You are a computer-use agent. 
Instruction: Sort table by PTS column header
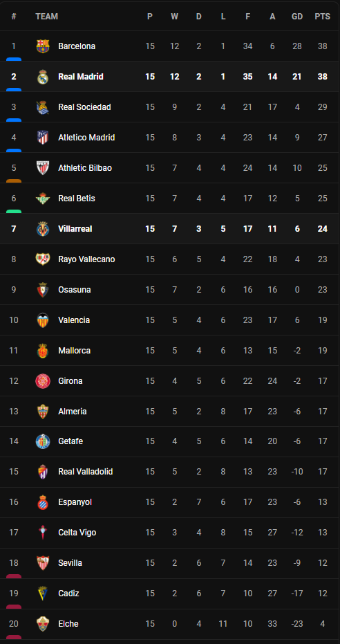322,17
